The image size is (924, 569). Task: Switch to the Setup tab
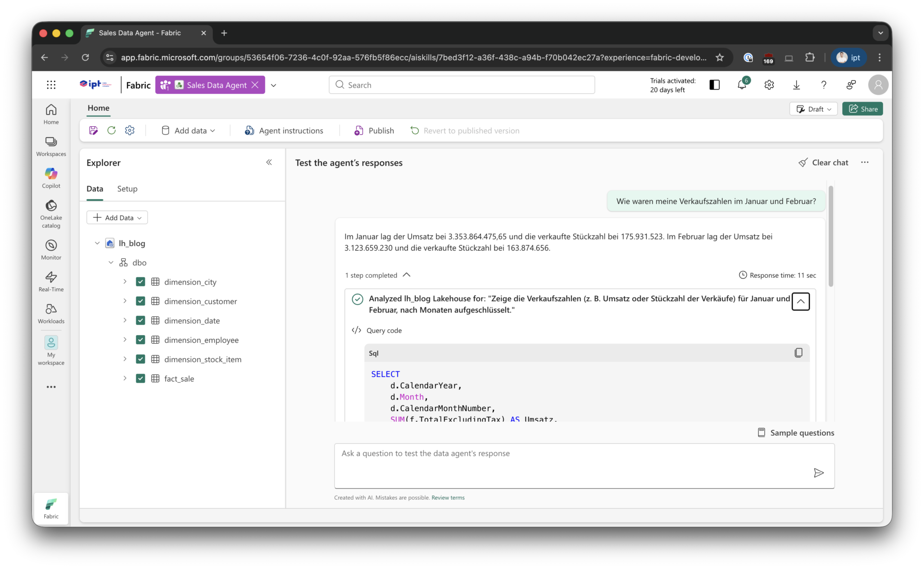pyautogui.click(x=127, y=189)
